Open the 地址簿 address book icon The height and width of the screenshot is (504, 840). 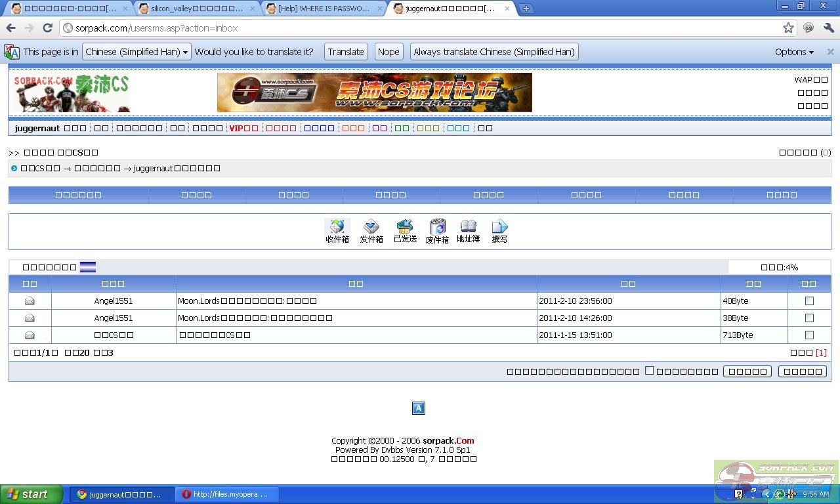[468, 231]
